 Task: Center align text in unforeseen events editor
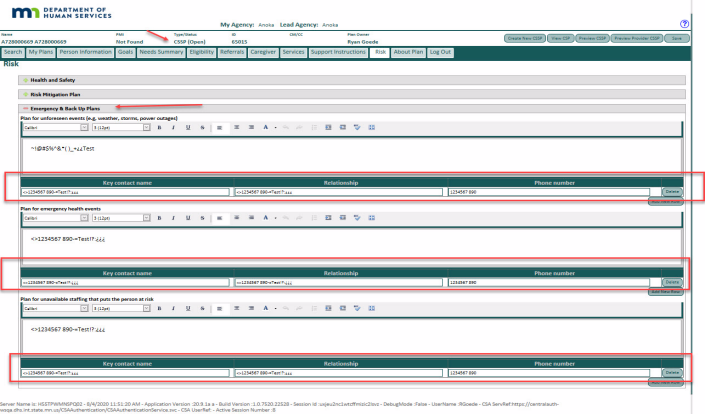coord(236,128)
